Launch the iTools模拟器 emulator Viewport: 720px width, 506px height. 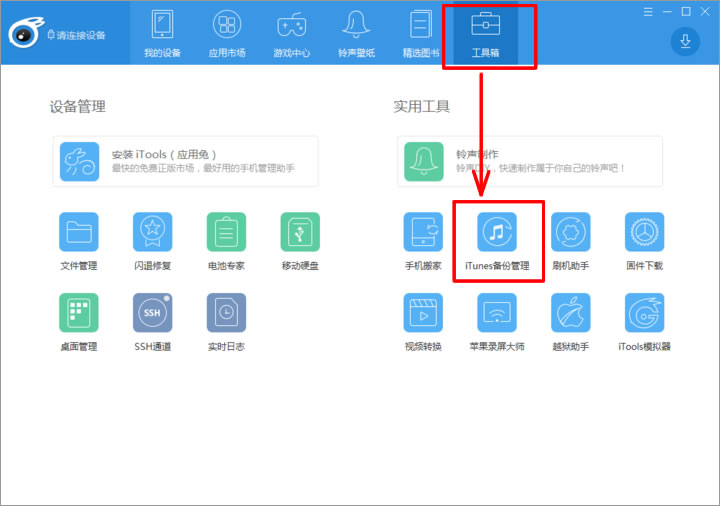tap(644, 313)
